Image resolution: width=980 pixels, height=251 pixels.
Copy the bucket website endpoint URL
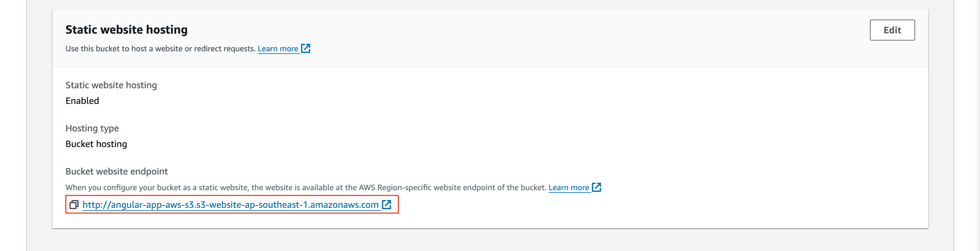click(74, 205)
